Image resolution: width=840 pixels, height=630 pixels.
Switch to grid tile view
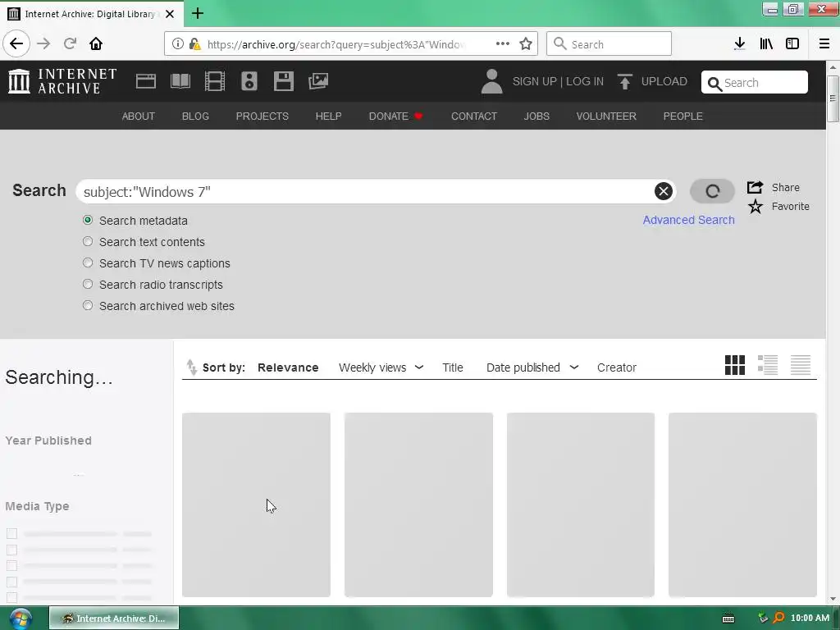735,365
